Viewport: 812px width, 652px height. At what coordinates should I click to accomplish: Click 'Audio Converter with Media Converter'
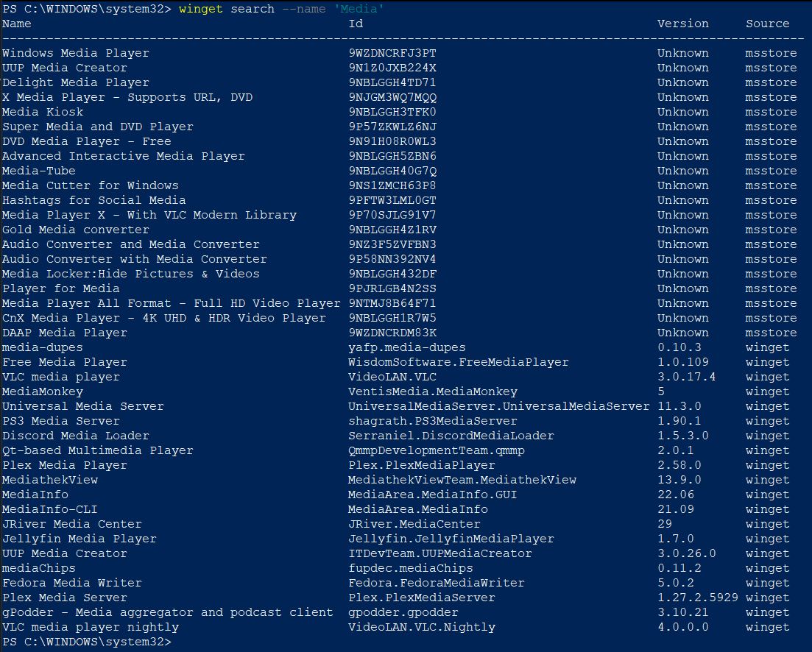tap(135, 259)
